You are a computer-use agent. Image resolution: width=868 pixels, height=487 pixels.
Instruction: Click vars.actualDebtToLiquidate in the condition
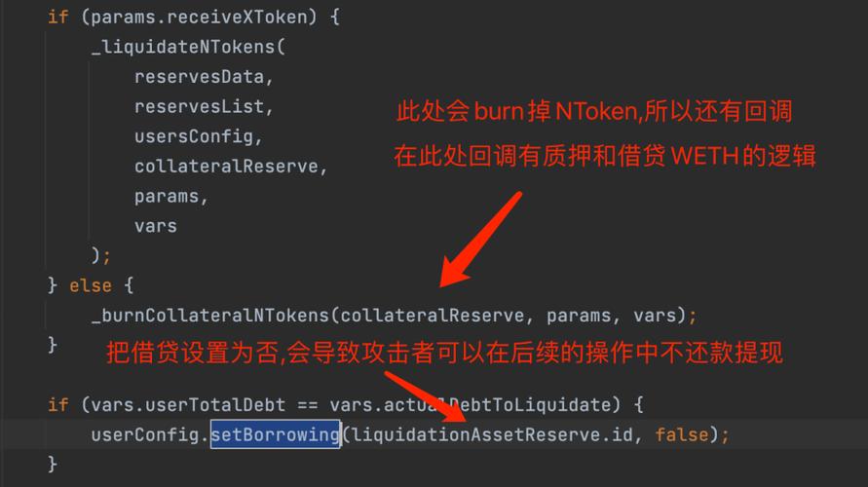[470, 404]
